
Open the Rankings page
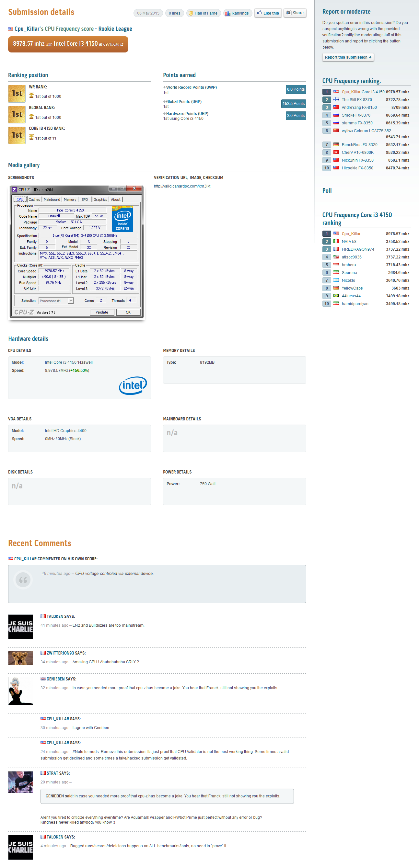pyautogui.click(x=237, y=14)
